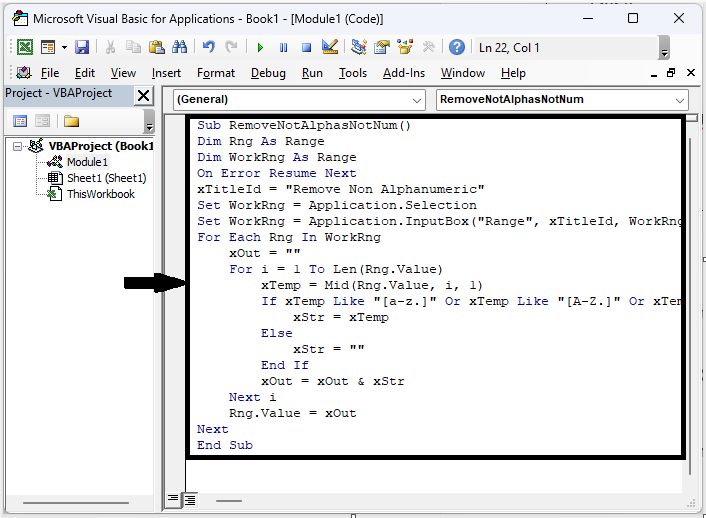The image size is (706, 518).
Task: Open the Debug menu
Action: (x=268, y=73)
